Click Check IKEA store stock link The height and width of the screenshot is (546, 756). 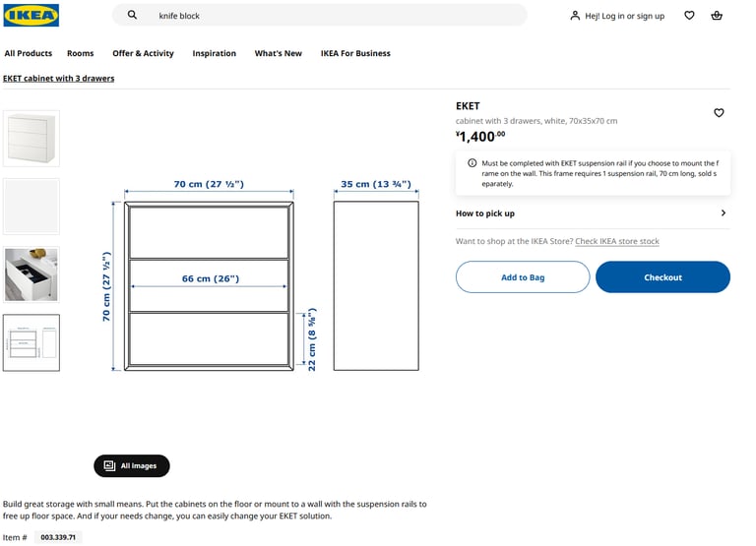tap(617, 241)
